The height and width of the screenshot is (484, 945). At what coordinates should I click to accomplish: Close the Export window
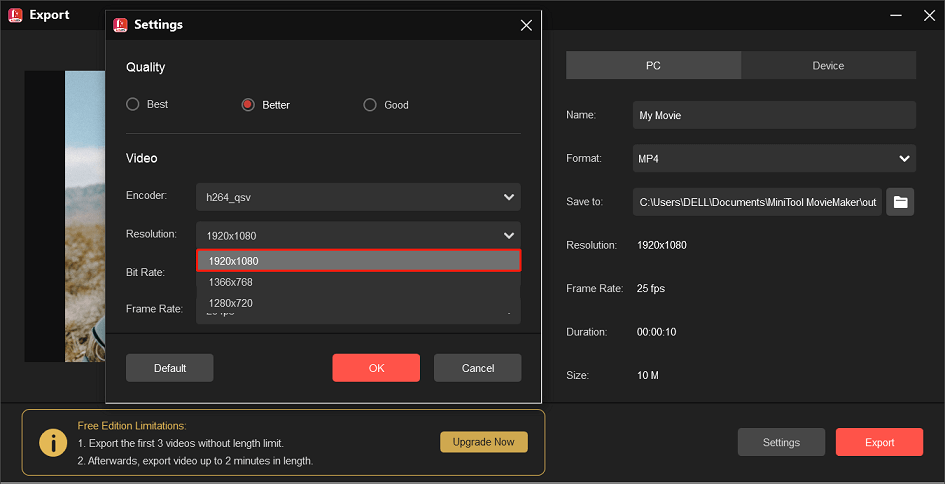tap(923, 15)
